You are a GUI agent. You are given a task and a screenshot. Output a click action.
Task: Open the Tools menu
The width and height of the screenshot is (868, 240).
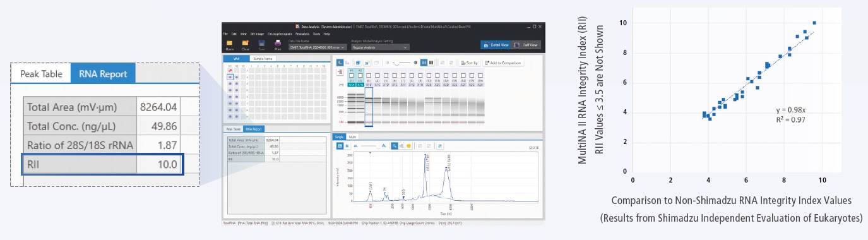[x=317, y=33]
